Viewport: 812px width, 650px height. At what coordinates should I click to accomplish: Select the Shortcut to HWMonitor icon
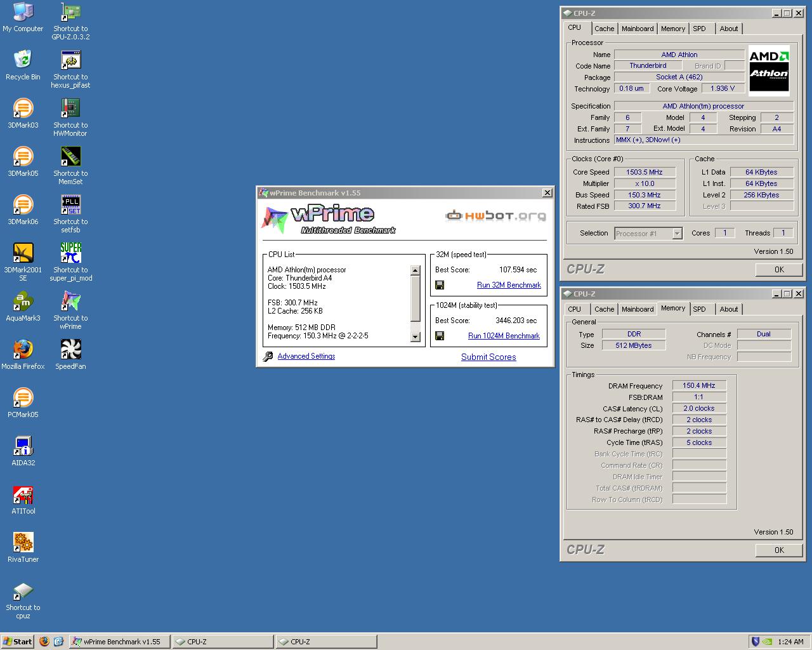[70, 117]
